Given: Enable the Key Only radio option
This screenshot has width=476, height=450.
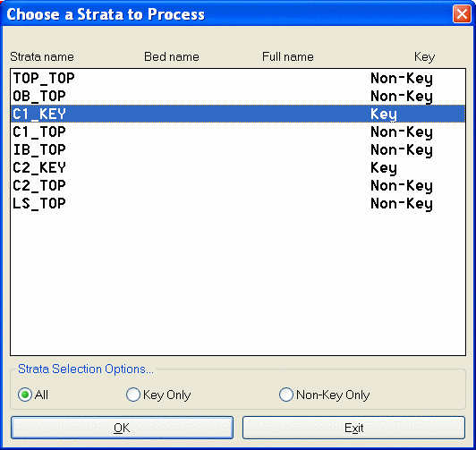Looking at the screenshot, I should pos(133,395).
